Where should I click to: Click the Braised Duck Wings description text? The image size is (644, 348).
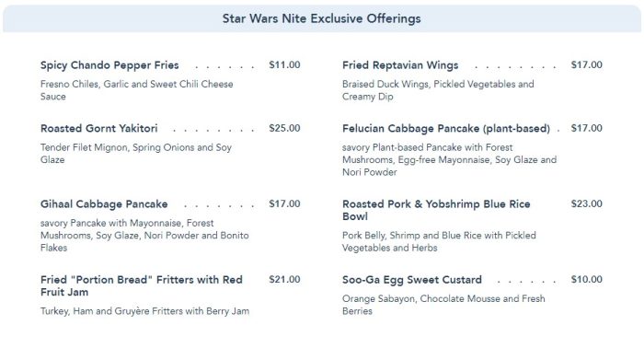pyautogui.click(x=438, y=90)
